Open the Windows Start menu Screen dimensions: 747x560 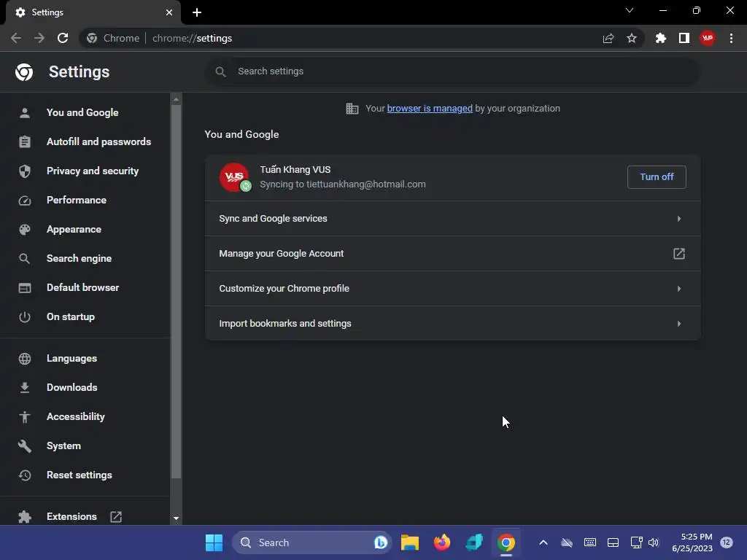[x=214, y=542]
